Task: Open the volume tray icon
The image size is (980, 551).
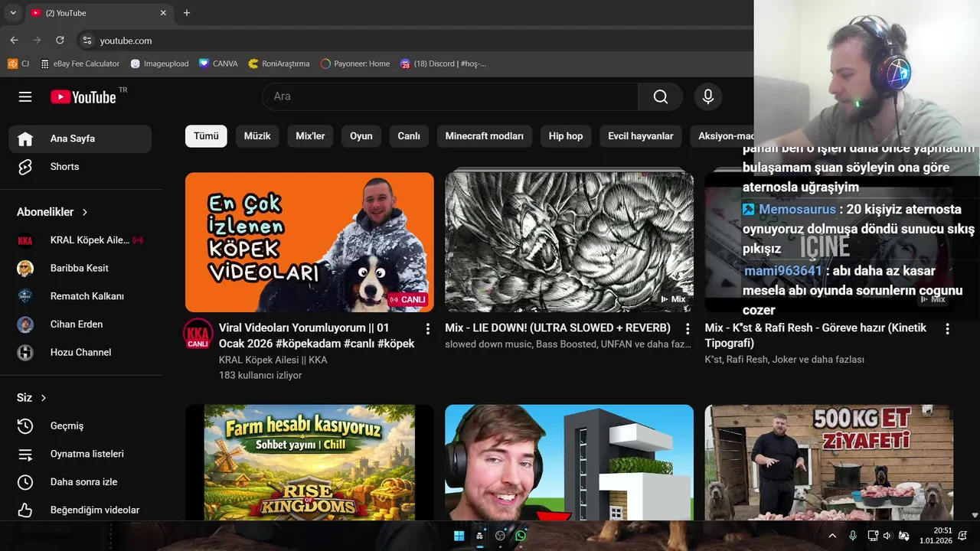Action: [x=887, y=536]
